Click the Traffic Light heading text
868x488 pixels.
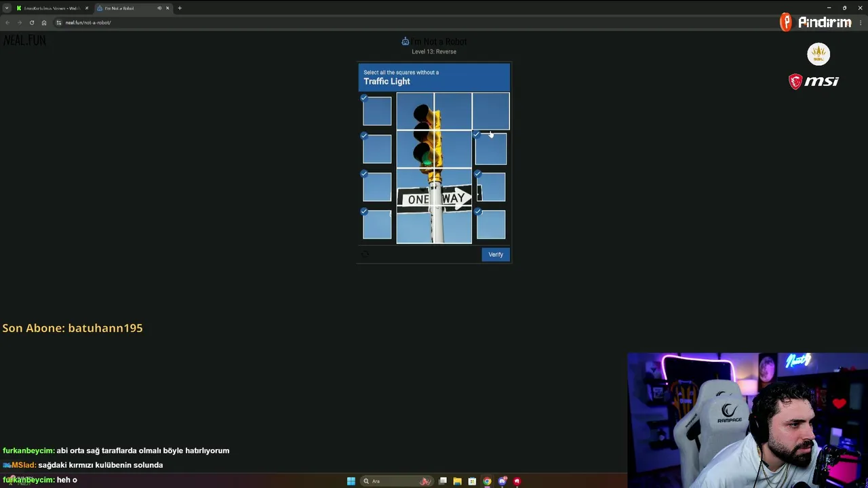click(x=387, y=81)
